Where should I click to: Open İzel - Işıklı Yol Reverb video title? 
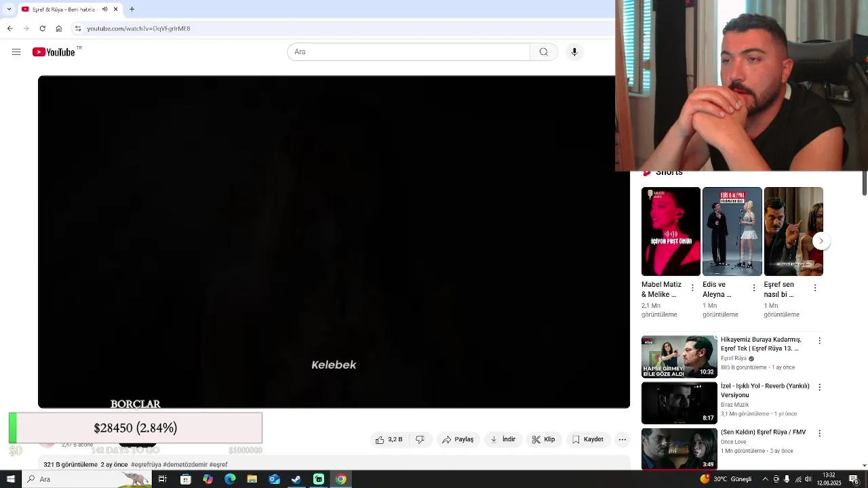pyautogui.click(x=765, y=390)
